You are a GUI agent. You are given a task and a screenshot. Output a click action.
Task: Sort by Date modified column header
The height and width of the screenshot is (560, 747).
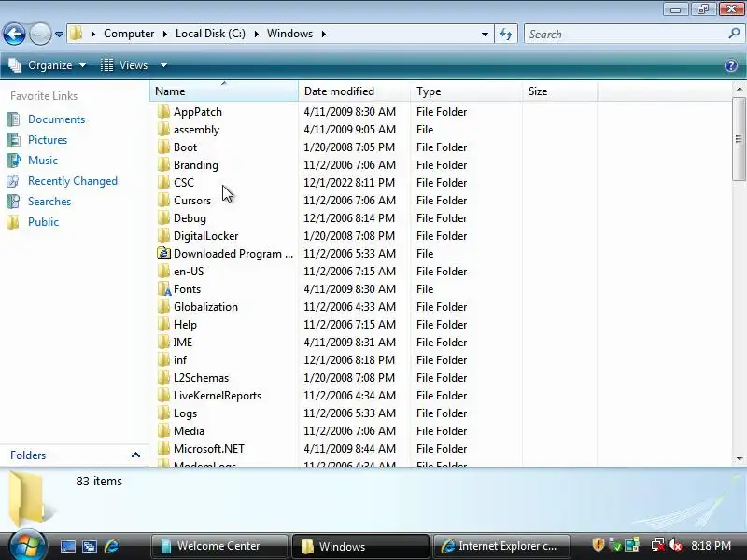(354, 91)
